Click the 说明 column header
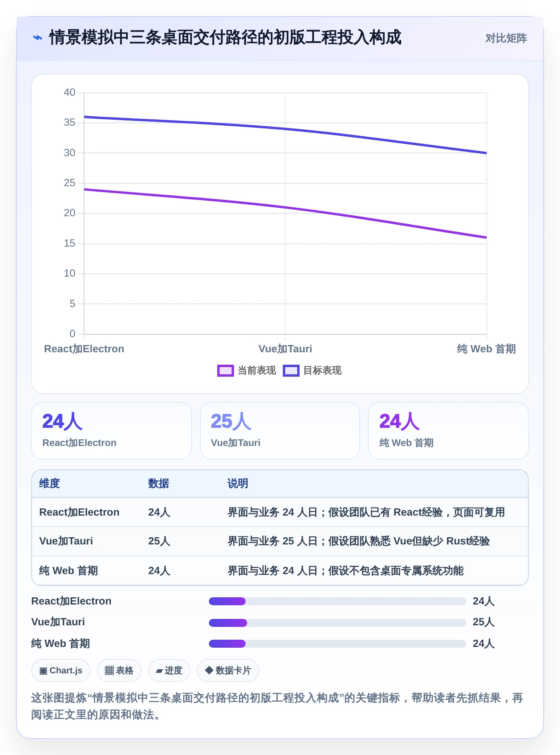Viewport: 560px width, 755px height. [238, 484]
